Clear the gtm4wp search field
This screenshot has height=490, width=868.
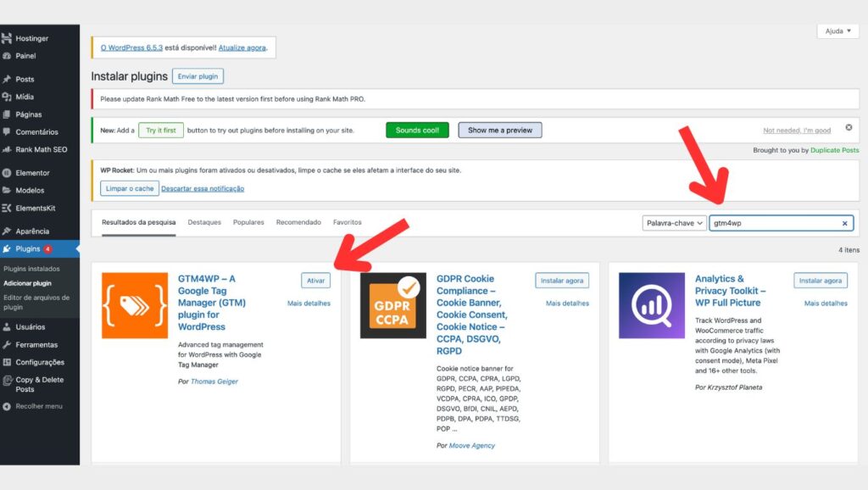tap(845, 223)
